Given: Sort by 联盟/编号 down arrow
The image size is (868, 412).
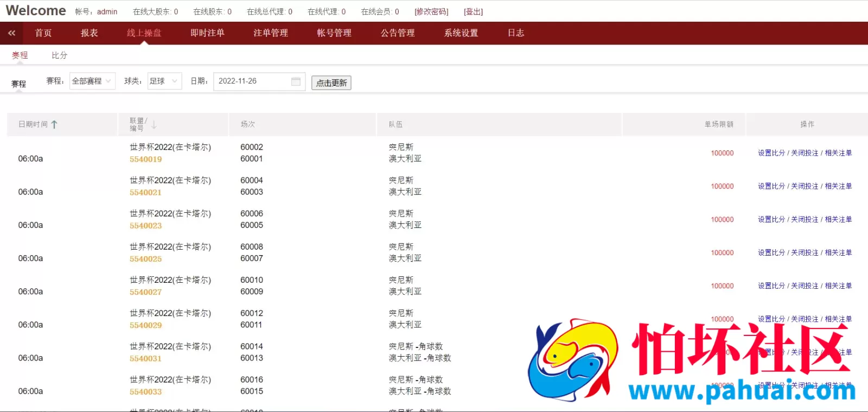Looking at the screenshot, I should pyautogui.click(x=154, y=124).
